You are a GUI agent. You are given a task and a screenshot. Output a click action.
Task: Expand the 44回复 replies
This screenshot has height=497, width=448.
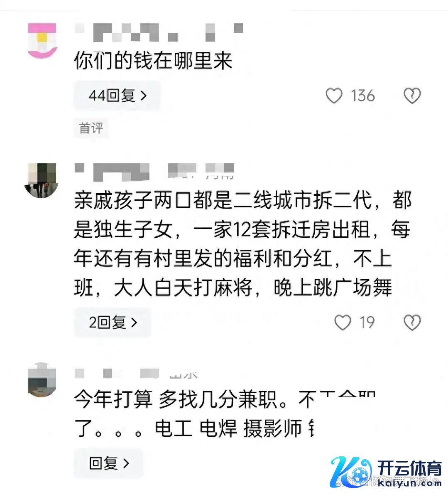coord(117,96)
